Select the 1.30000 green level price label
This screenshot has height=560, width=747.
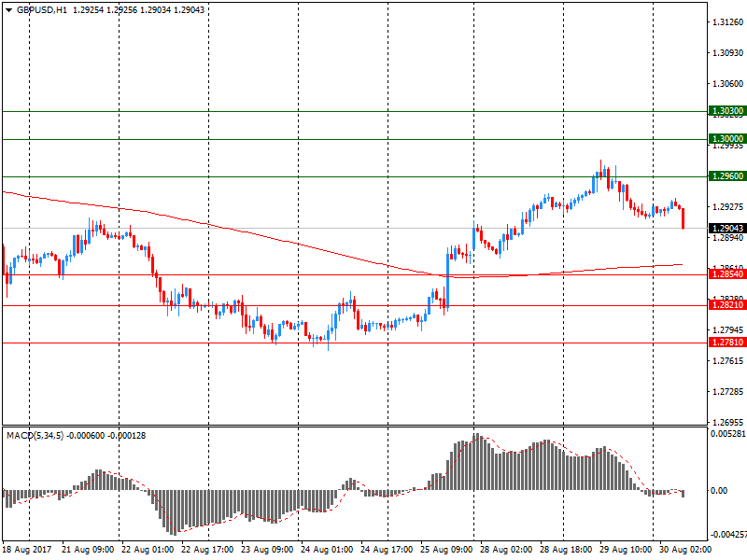point(727,139)
